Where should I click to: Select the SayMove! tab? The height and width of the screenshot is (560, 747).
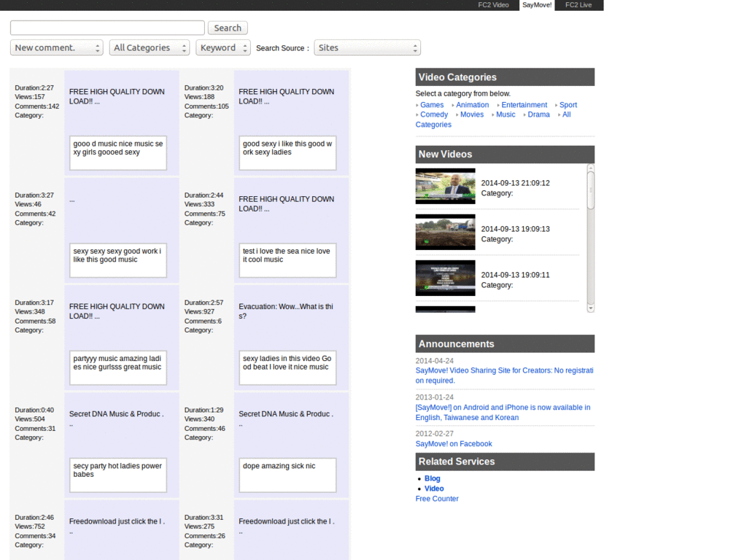click(537, 5)
